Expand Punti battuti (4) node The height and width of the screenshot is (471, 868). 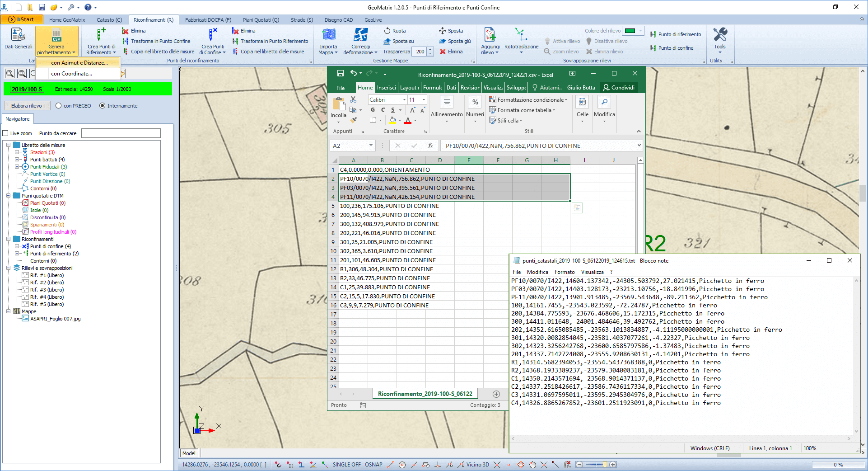coord(17,160)
